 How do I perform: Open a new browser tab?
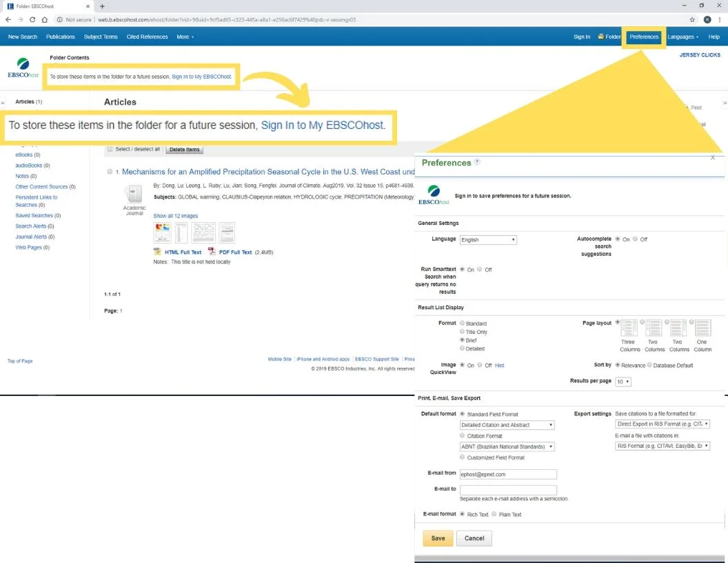pyautogui.click(x=102, y=6)
